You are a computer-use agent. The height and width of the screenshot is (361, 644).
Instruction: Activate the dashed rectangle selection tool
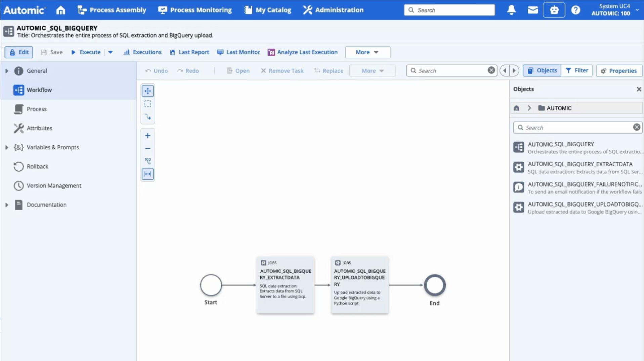(148, 104)
